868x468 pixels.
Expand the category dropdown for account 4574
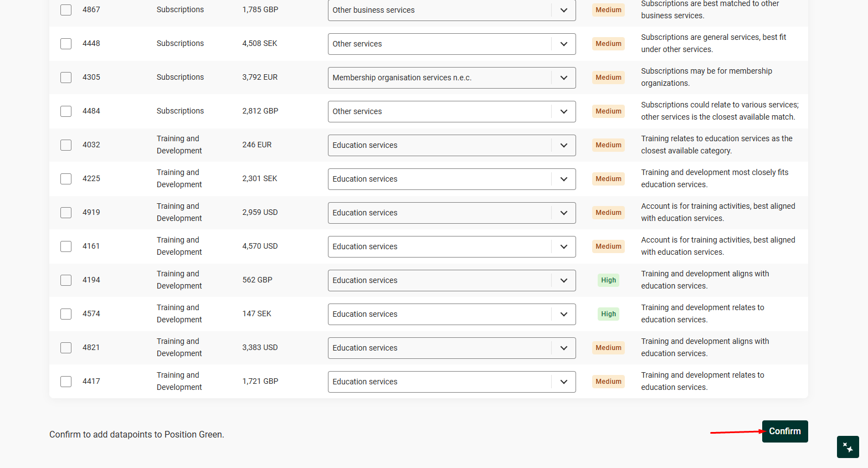[451, 315]
